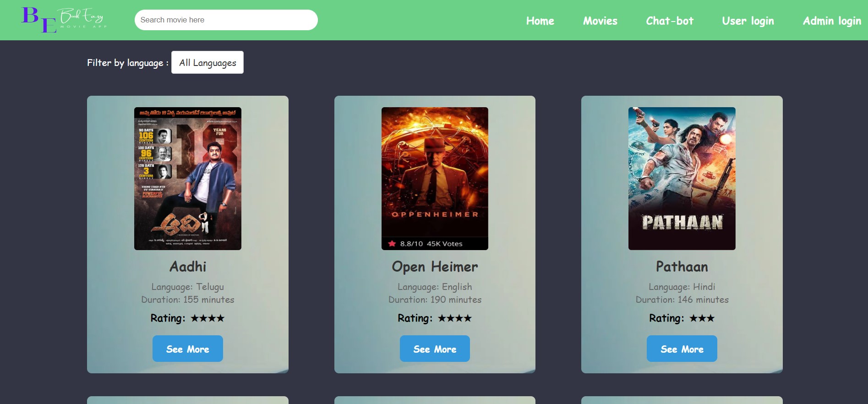
Task: Open User login
Action: pyautogui.click(x=748, y=21)
